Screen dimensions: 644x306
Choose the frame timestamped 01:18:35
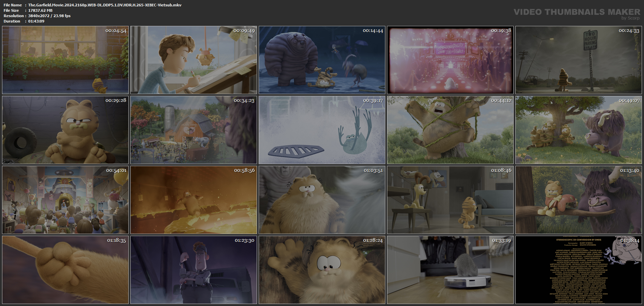(65, 270)
